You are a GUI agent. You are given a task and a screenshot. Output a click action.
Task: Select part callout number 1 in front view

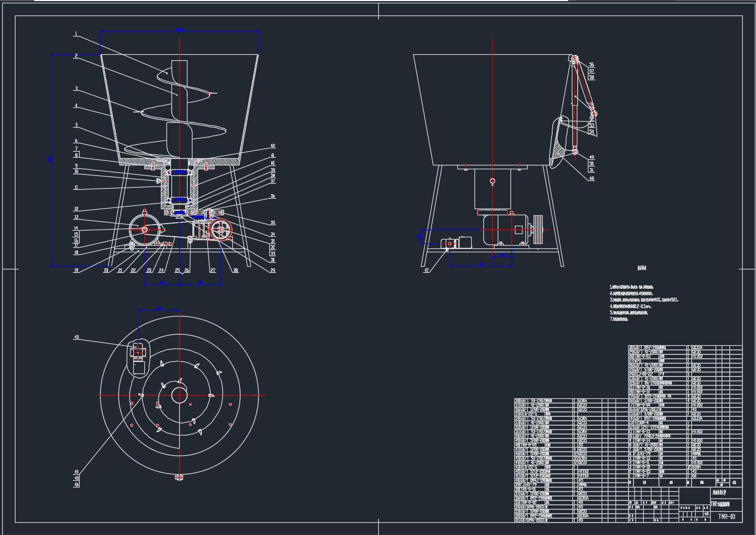coord(75,34)
